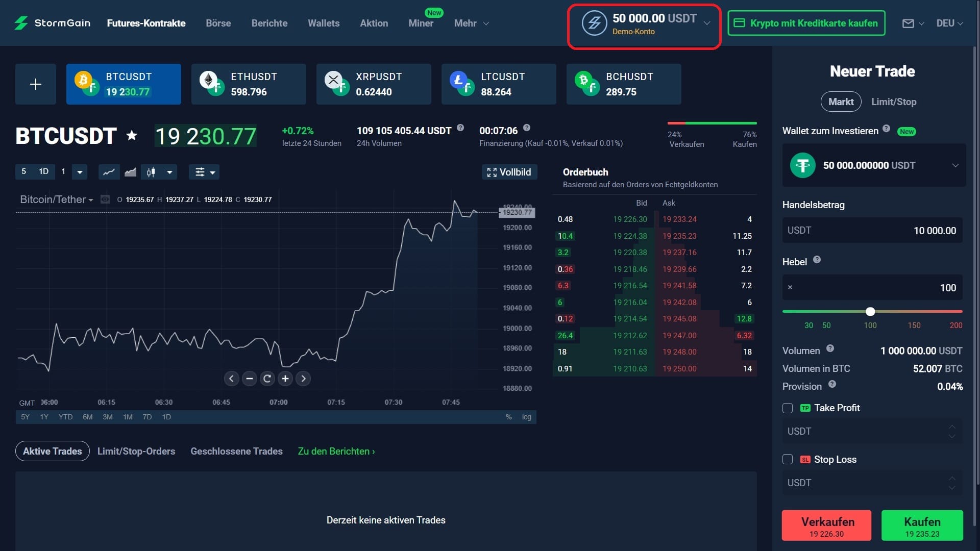980x551 pixels.
Task: Enable the Stop Loss checkbox
Action: coord(788,460)
